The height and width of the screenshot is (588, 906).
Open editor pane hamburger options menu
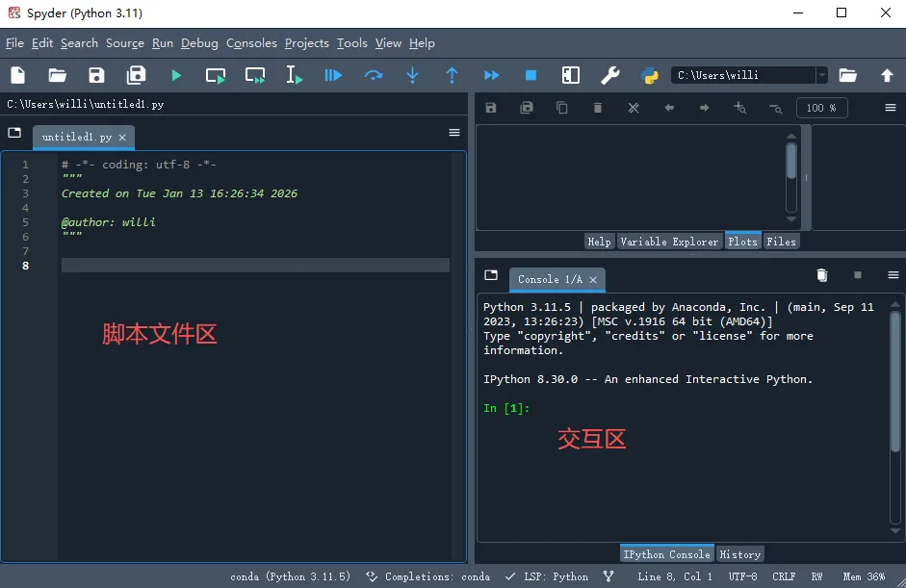pos(454,133)
